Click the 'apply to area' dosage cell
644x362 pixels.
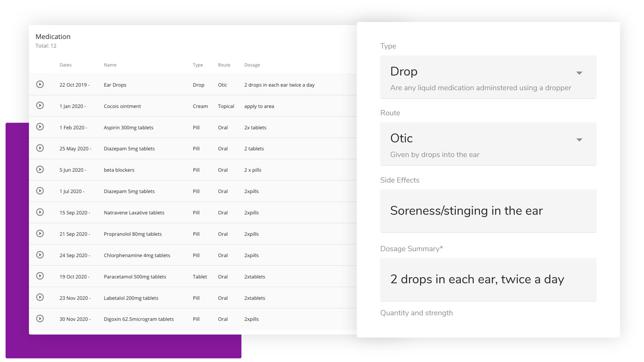259,106
